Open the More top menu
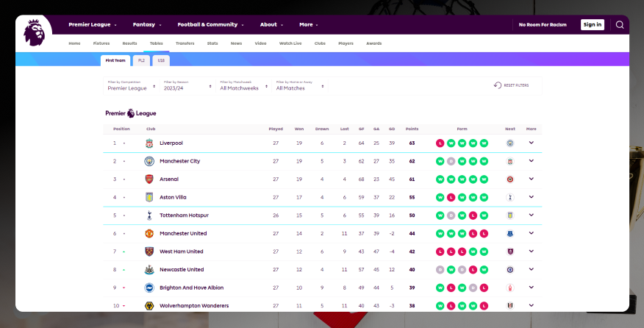The image size is (644, 328). [x=309, y=25]
